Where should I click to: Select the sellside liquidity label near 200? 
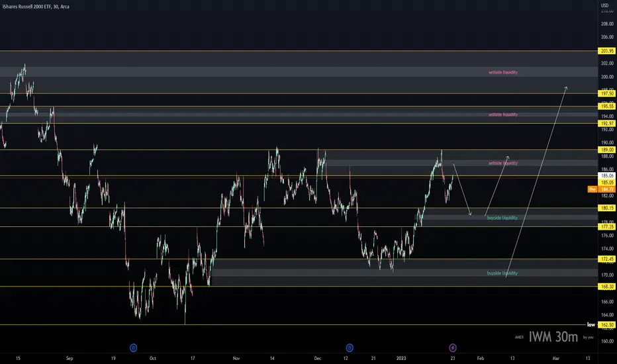(x=503, y=72)
